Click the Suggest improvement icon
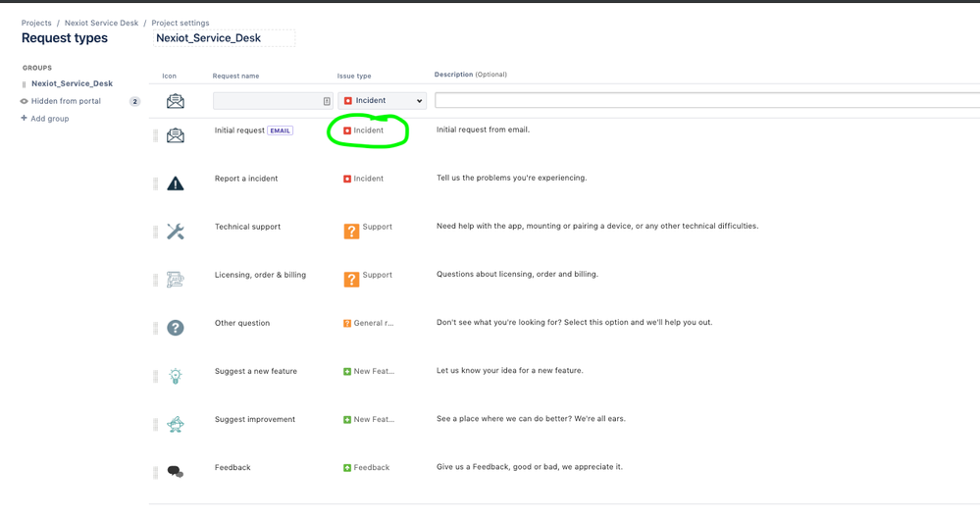The width and height of the screenshot is (980, 522). pos(175,424)
